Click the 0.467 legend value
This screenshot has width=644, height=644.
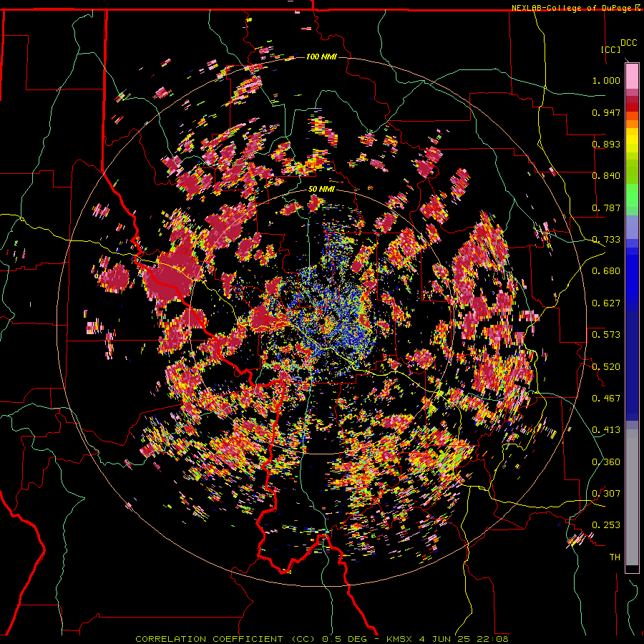tap(606, 398)
